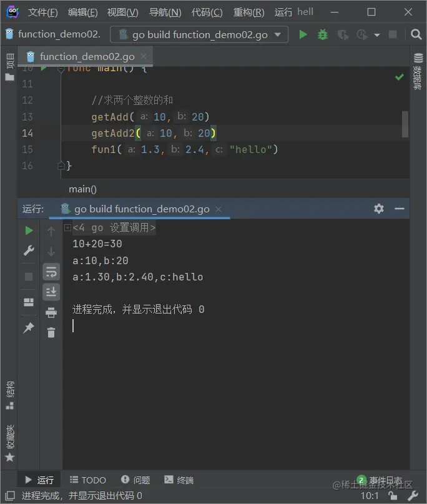Run with coverage icon in toolbar

point(343,34)
